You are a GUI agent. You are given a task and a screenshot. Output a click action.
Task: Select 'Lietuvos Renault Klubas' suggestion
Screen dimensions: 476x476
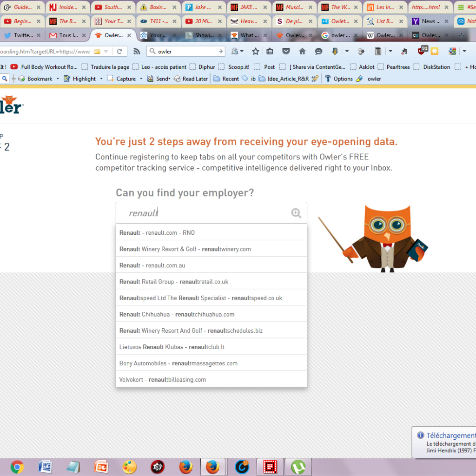212,347
